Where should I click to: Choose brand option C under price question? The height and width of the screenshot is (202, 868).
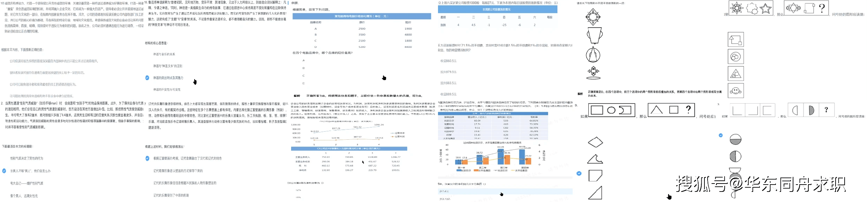click(303, 76)
